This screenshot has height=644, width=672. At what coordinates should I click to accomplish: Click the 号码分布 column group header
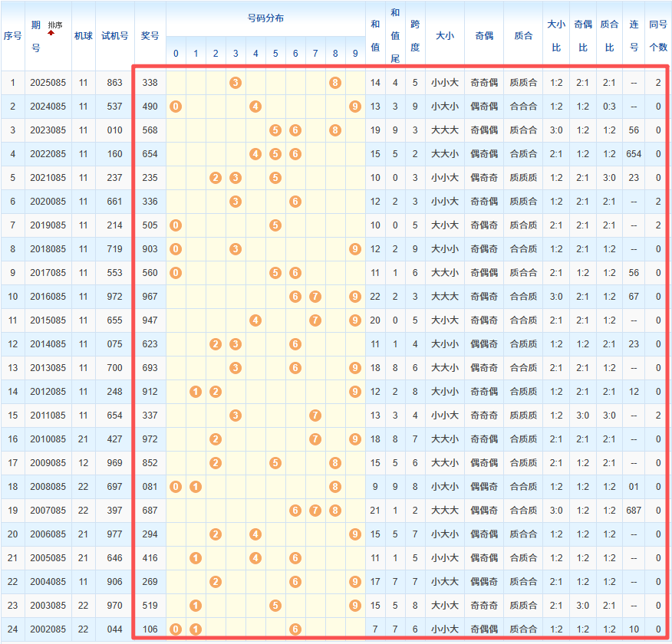click(265, 18)
